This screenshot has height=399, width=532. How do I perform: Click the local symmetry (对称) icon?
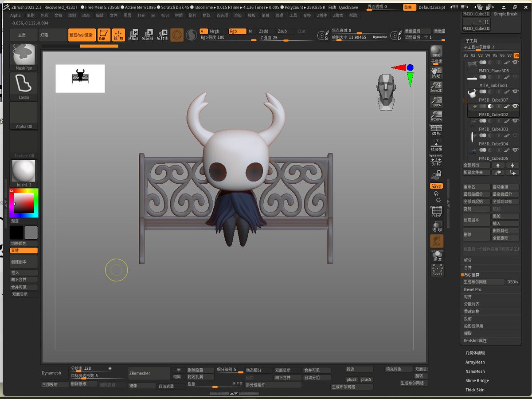[x=437, y=161]
